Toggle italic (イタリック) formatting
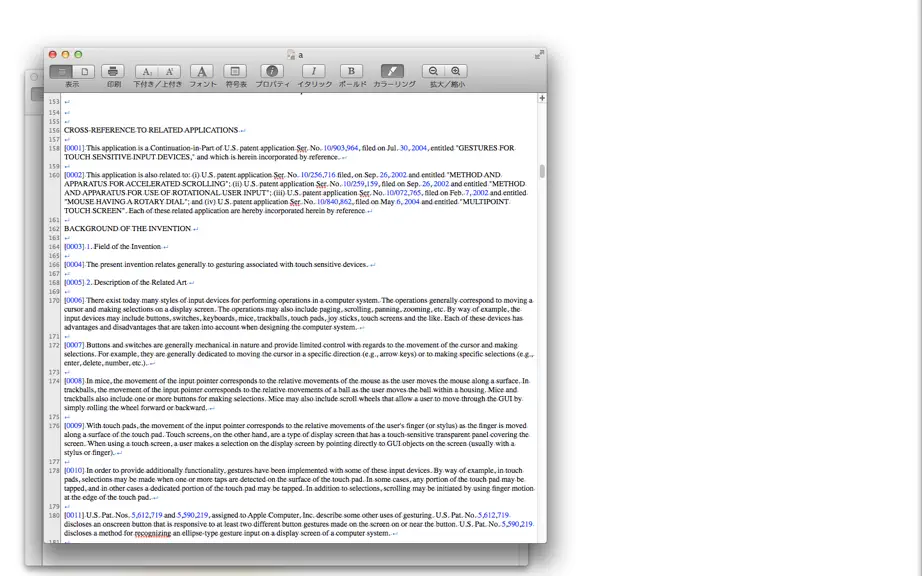922x576 pixels. pos(313,72)
